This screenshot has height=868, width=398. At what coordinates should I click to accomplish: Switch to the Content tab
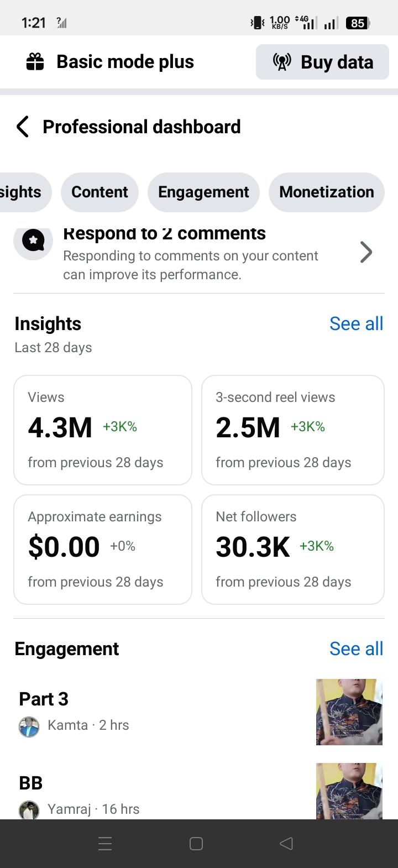99,192
